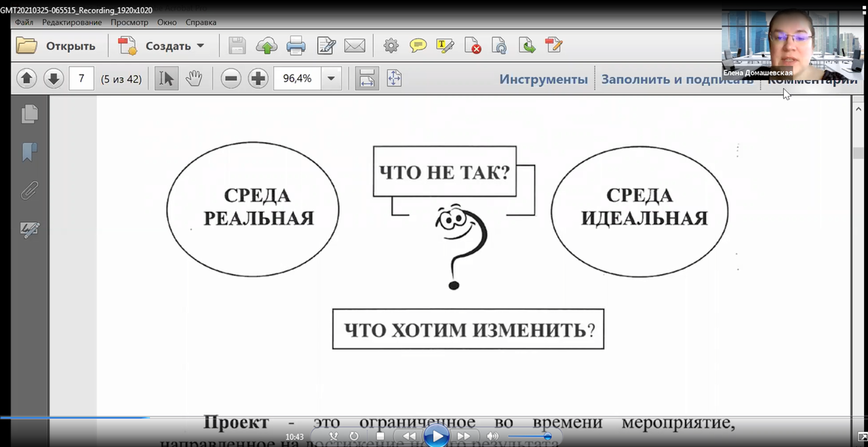Viewport: 868px width, 447px height.
Task: Stop video playback with square button
Action: coord(380,436)
